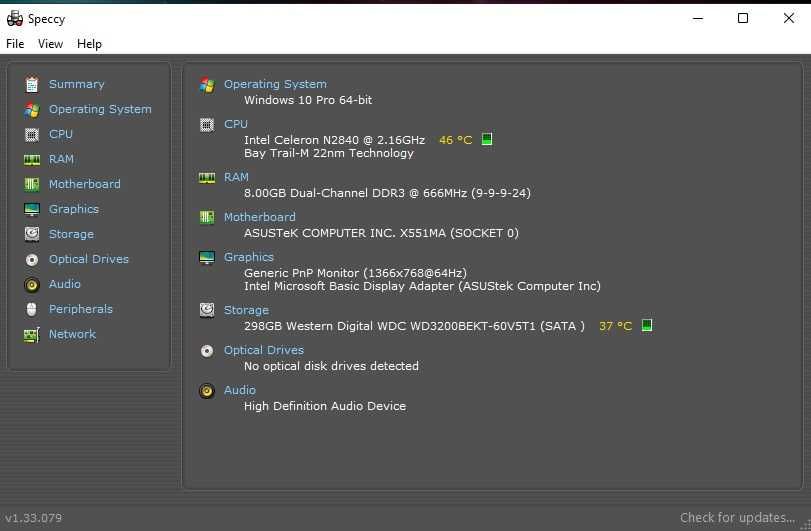This screenshot has width=811, height=531.
Task: Minimize the Speccy window
Action: coord(698,19)
